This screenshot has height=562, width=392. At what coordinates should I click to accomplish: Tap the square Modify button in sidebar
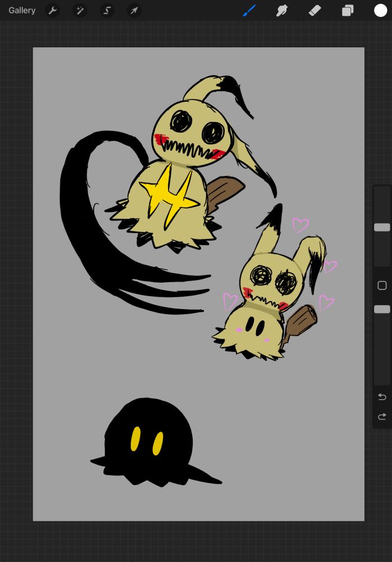click(x=382, y=285)
